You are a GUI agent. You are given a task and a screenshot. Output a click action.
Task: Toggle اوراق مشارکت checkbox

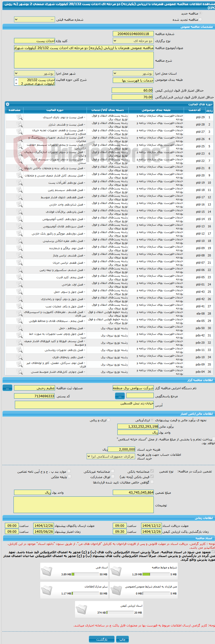click(112, 476)
